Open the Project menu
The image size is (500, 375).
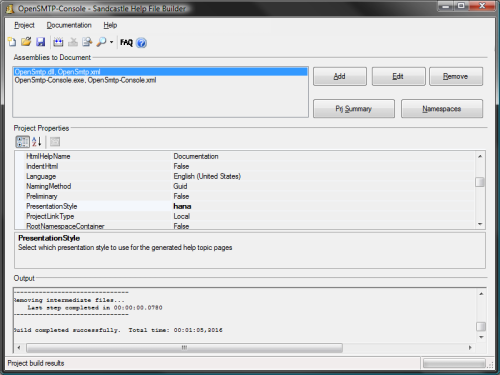(x=24, y=25)
